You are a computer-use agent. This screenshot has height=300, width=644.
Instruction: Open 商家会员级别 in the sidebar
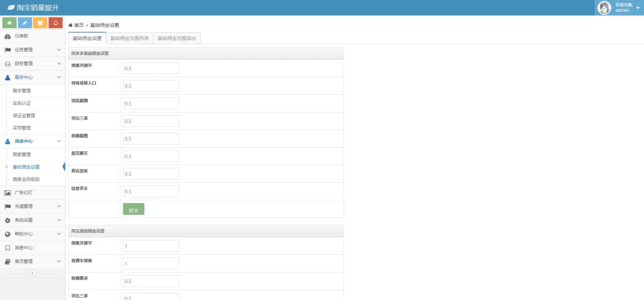click(26, 179)
